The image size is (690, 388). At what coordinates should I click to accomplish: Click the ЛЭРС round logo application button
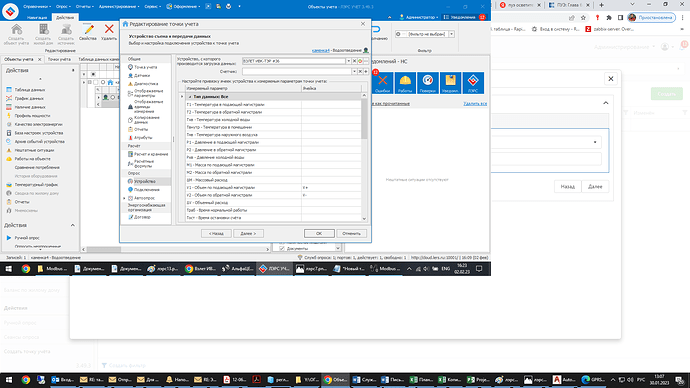coord(10,11)
